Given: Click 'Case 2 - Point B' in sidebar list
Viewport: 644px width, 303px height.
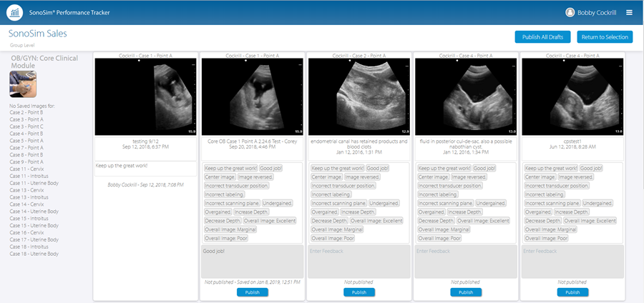Looking at the screenshot, I should (26, 112).
